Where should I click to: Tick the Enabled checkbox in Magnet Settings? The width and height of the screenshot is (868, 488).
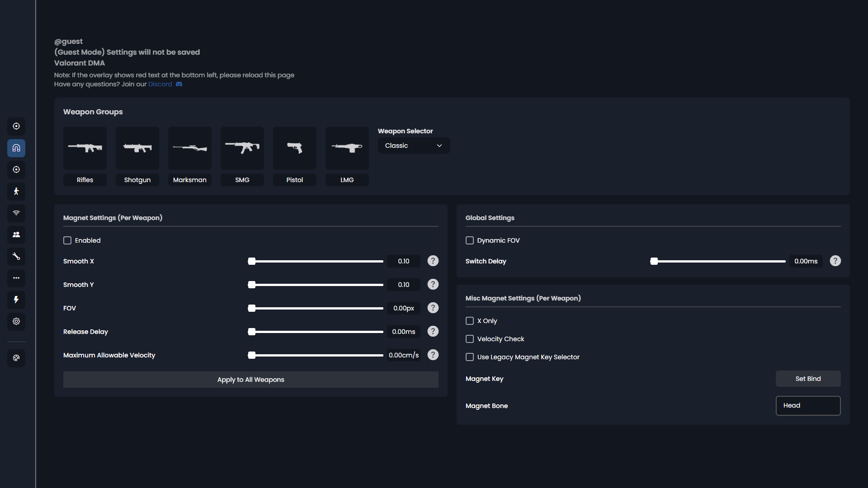(x=67, y=241)
